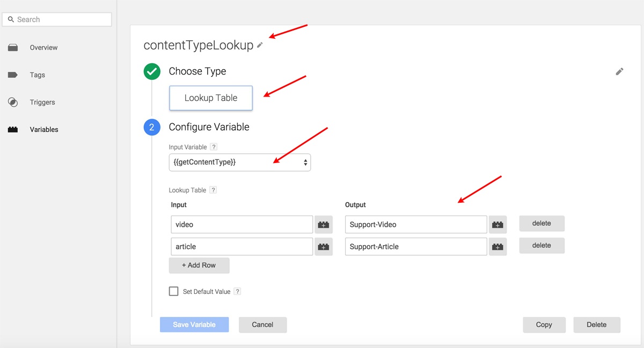Insert variable for the Support-Article output

click(x=497, y=247)
